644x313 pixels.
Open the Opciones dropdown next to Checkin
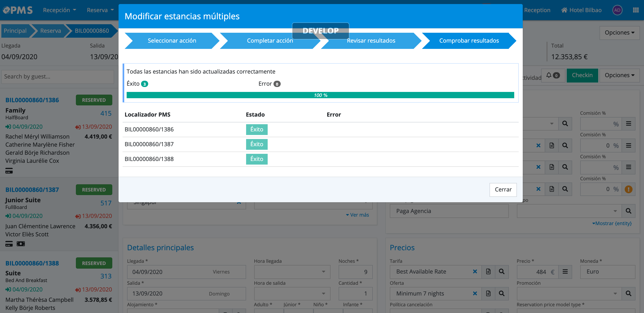pos(619,75)
